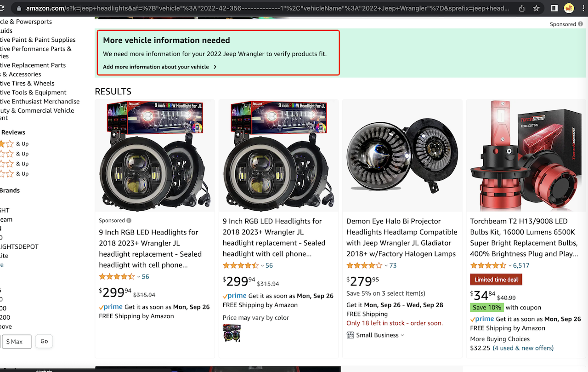Screen dimensions: 588x372
Task: Select the Automotive Tires & Wheels category
Action: pos(27,83)
